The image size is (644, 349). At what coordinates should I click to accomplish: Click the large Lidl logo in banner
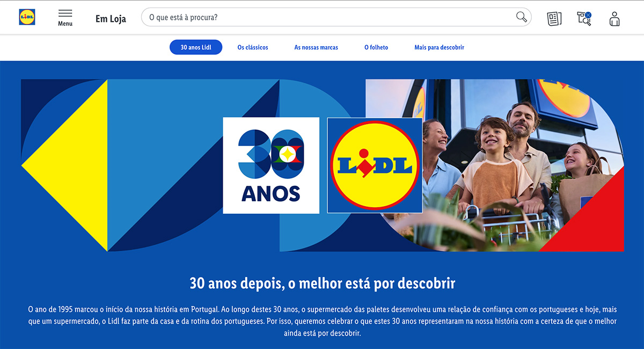pos(375,165)
